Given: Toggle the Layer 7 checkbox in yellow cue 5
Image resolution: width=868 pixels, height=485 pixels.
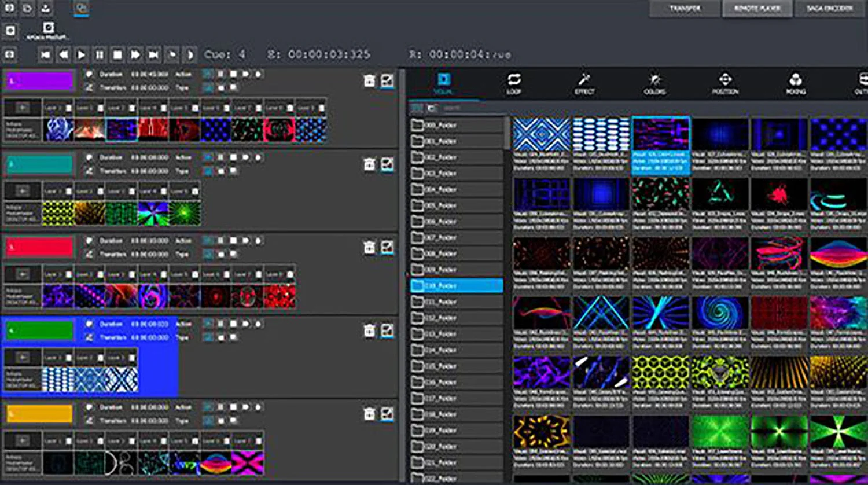Looking at the screenshot, I should (x=258, y=440).
